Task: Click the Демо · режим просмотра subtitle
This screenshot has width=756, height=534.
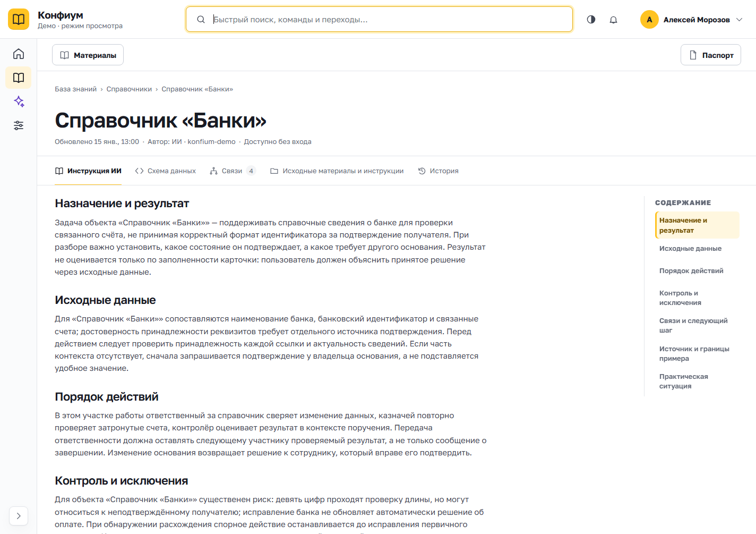Action: [80, 26]
